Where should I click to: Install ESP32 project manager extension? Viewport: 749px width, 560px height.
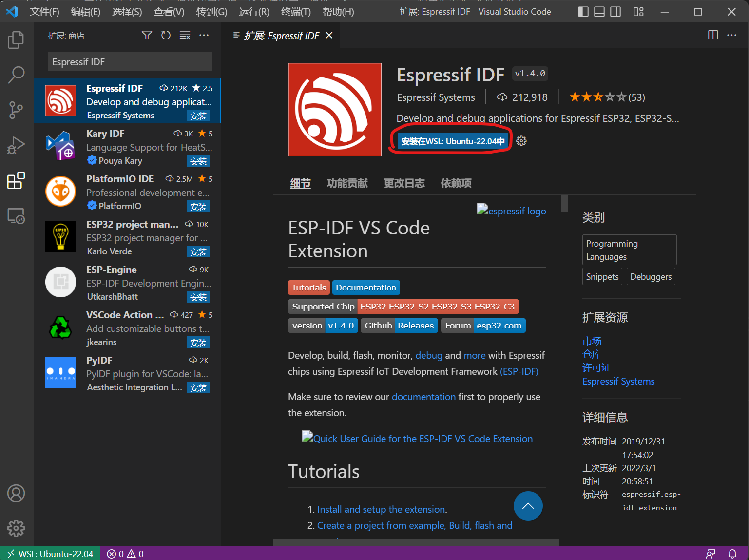coord(198,252)
